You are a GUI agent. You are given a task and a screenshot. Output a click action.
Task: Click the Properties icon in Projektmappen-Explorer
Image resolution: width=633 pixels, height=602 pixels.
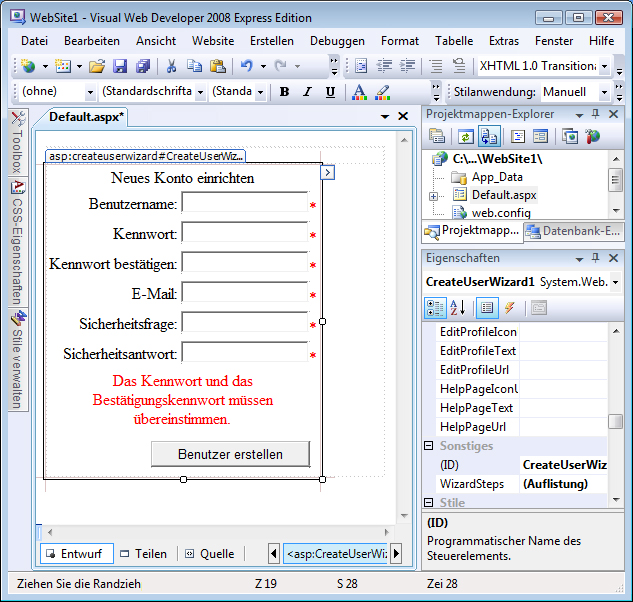(436, 136)
